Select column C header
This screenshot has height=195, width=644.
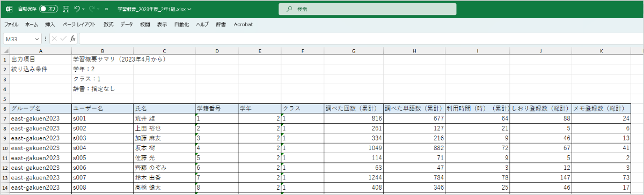click(x=164, y=51)
